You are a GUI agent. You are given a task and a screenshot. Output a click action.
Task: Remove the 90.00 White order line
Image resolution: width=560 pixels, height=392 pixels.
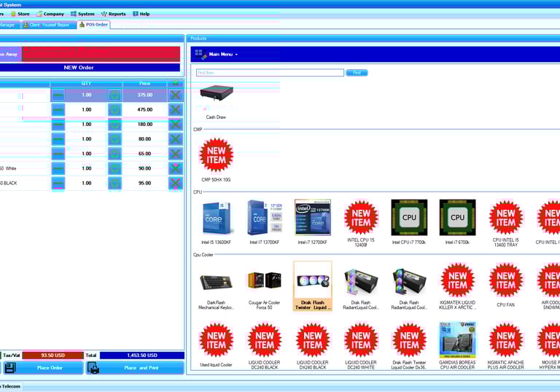click(175, 168)
